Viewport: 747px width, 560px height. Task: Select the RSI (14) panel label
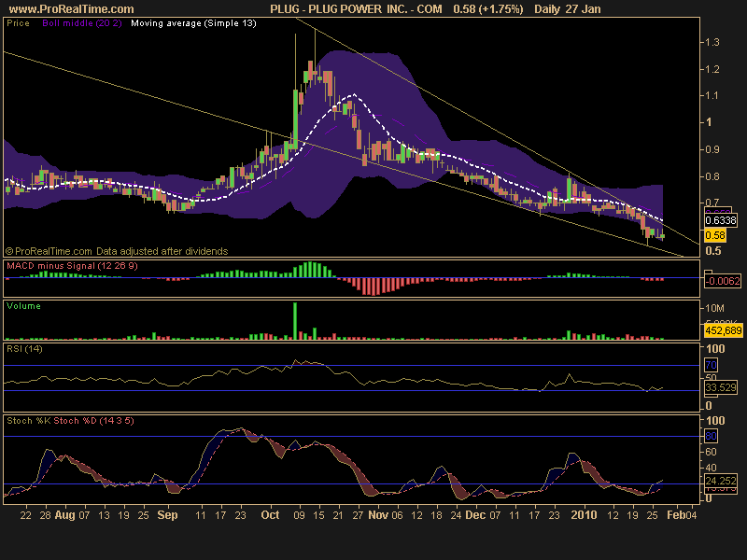(x=24, y=349)
